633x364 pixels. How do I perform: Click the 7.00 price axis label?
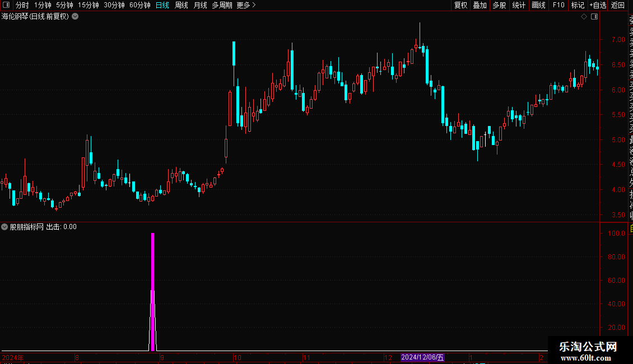[x=618, y=40]
